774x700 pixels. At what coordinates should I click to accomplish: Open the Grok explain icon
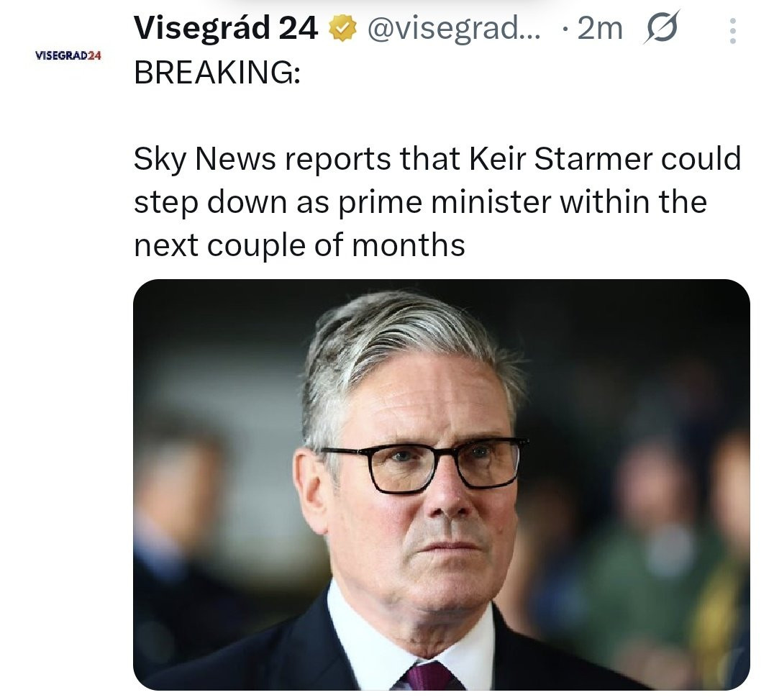click(x=660, y=30)
